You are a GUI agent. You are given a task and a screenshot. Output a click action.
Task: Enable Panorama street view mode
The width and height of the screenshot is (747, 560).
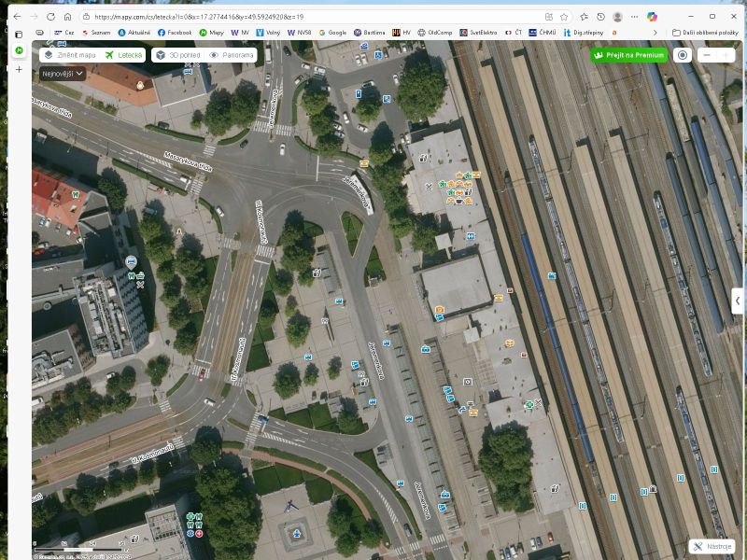point(232,55)
